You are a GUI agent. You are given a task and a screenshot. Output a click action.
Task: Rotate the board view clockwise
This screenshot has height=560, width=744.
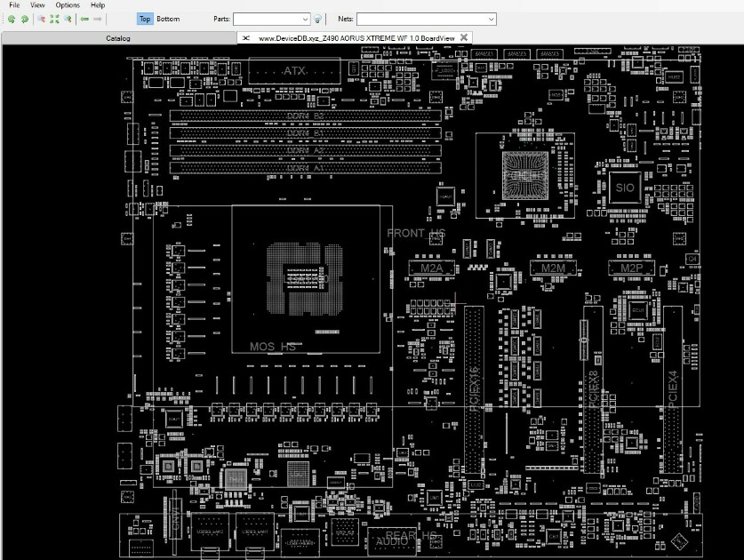tap(25, 19)
